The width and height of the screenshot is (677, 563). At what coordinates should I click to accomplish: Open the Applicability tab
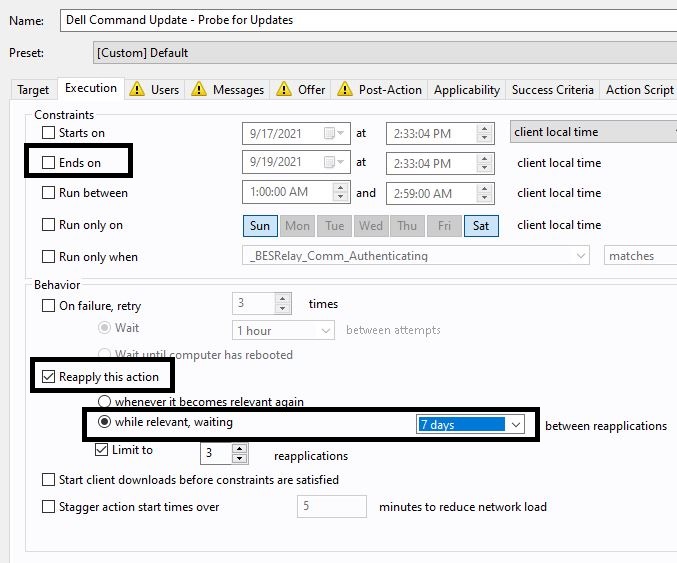point(466,90)
